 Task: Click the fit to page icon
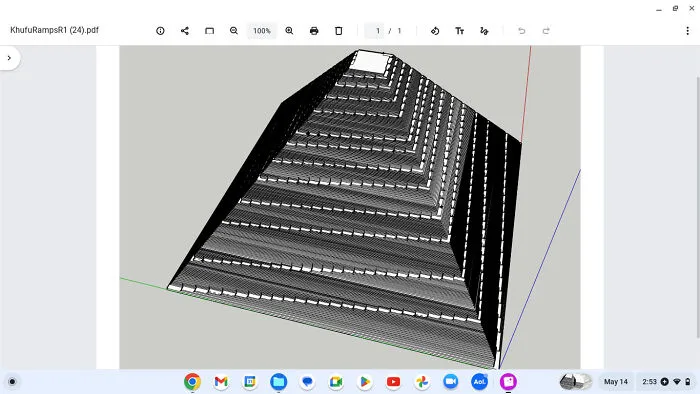(209, 31)
